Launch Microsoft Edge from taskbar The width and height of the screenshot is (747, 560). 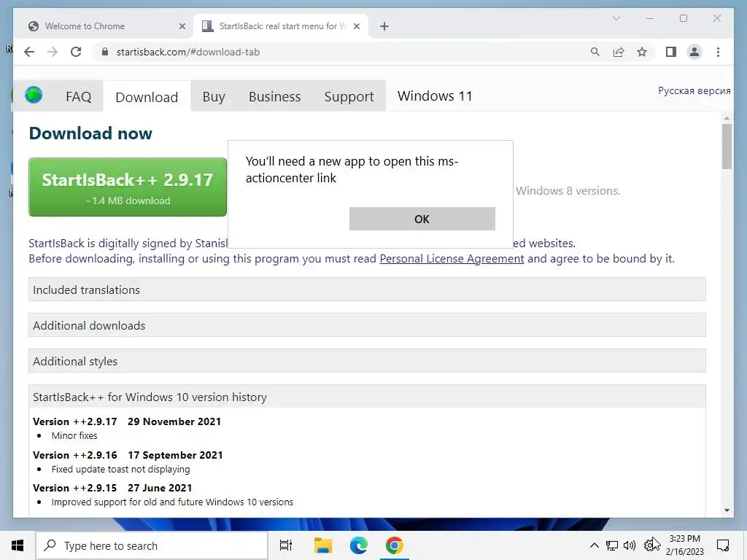[359, 545]
